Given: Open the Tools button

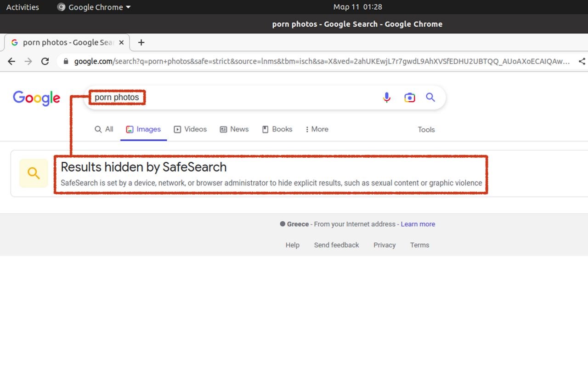Looking at the screenshot, I should [426, 130].
